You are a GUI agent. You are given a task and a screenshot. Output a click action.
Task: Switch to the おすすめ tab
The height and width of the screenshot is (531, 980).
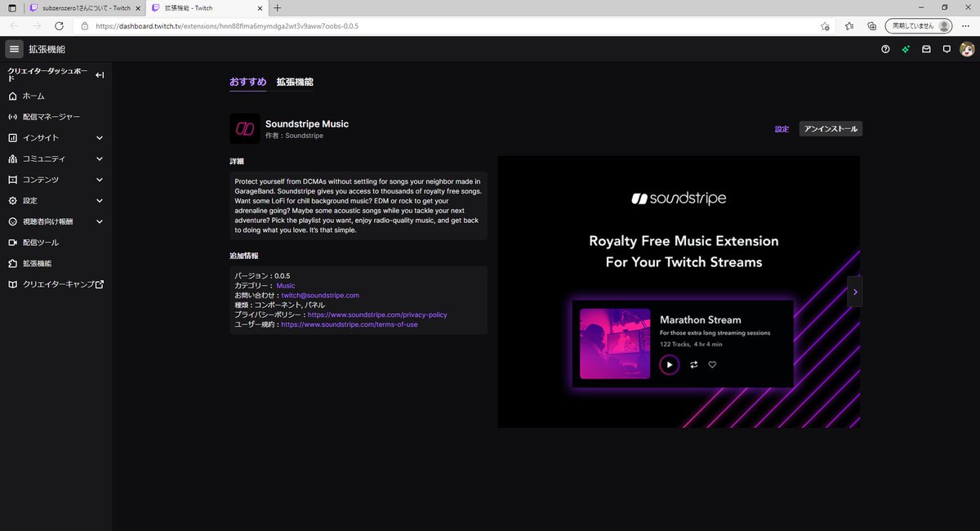247,82
